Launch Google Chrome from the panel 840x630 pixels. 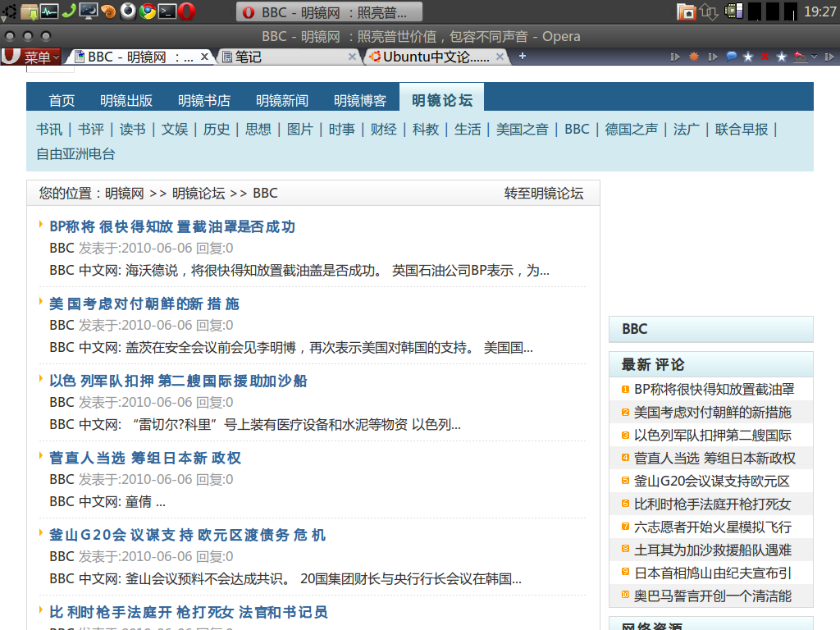(148, 11)
